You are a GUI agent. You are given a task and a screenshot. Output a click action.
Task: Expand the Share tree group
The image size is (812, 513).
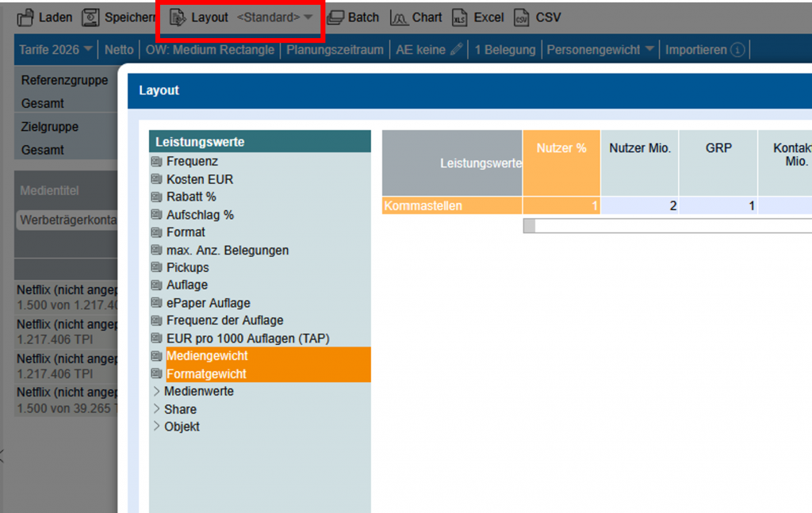[156, 409]
